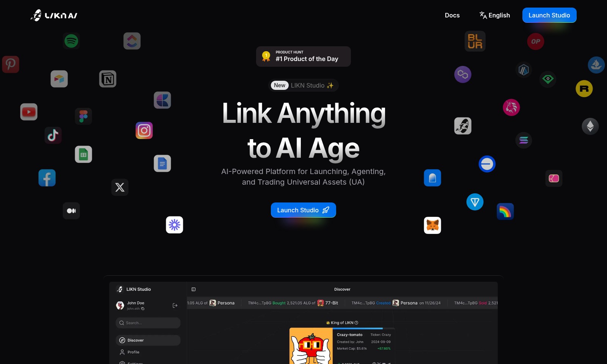Viewport: 607px width, 364px height.
Task: Click the ClickUp icon
Action: (132, 41)
